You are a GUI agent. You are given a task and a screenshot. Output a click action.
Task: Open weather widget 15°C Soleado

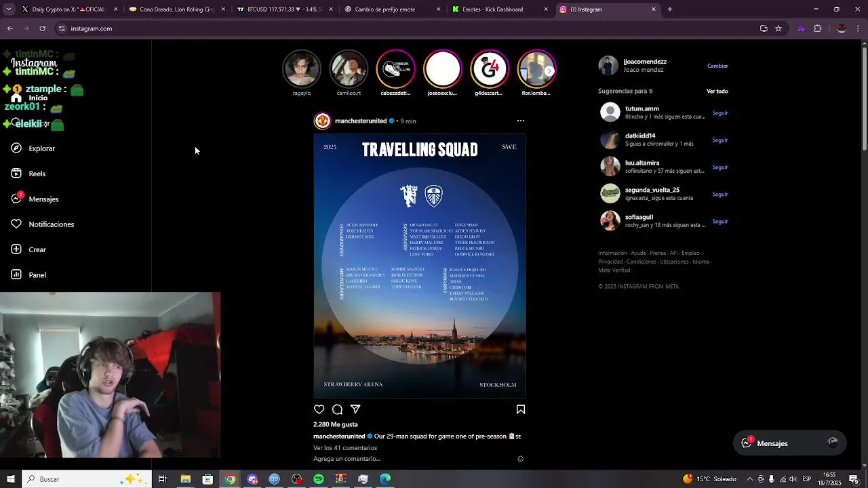tap(709, 479)
